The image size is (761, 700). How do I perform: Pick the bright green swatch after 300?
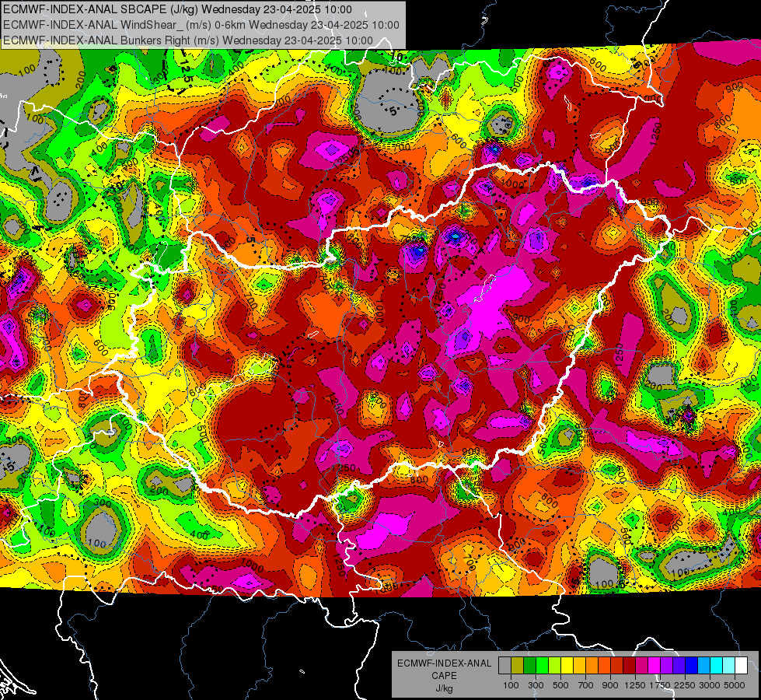point(542,665)
